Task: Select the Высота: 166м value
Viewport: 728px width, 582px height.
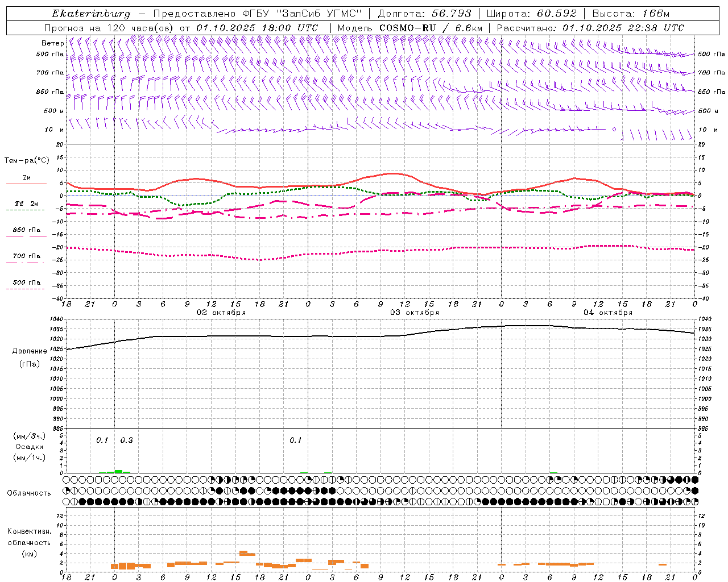Action: click(631, 14)
